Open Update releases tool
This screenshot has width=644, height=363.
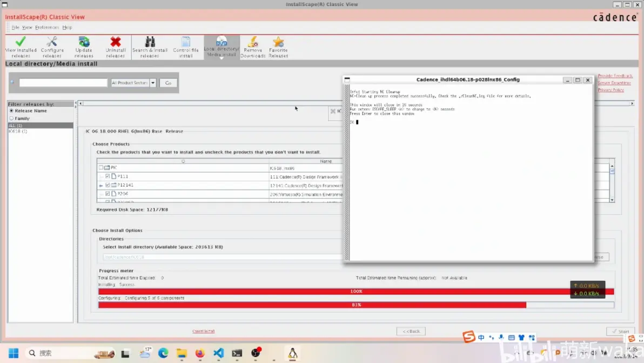84,47
